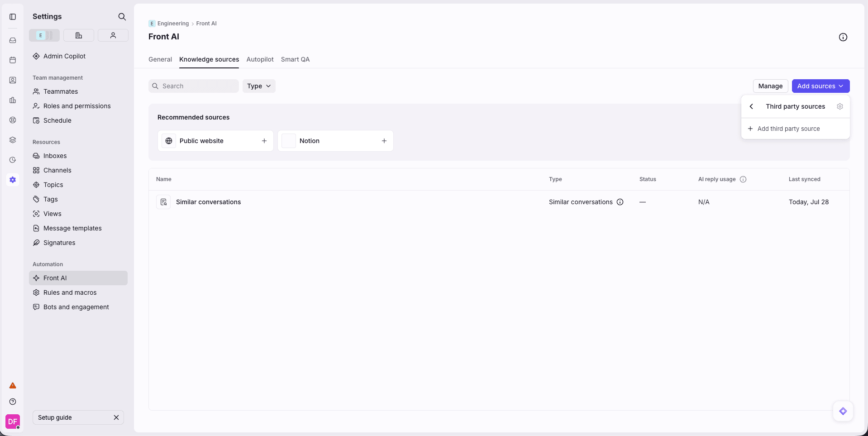Open the stacked layers icon in rail

click(x=13, y=140)
